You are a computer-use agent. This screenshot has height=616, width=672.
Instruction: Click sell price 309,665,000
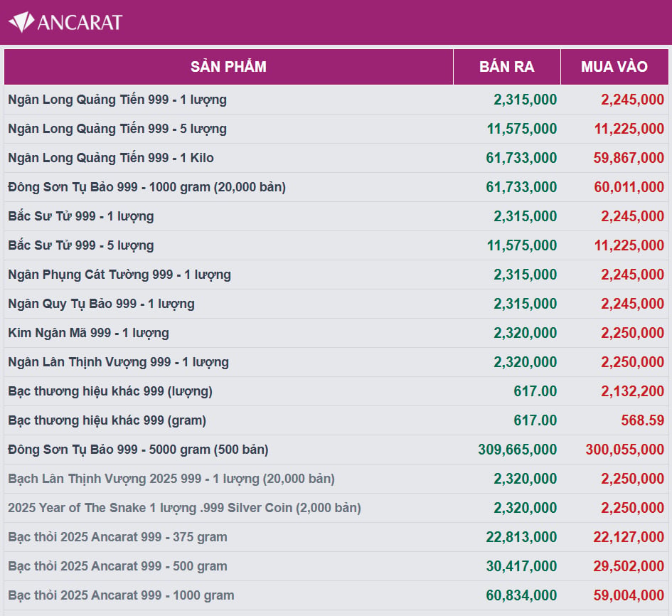pyautogui.click(x=518, y=450)
